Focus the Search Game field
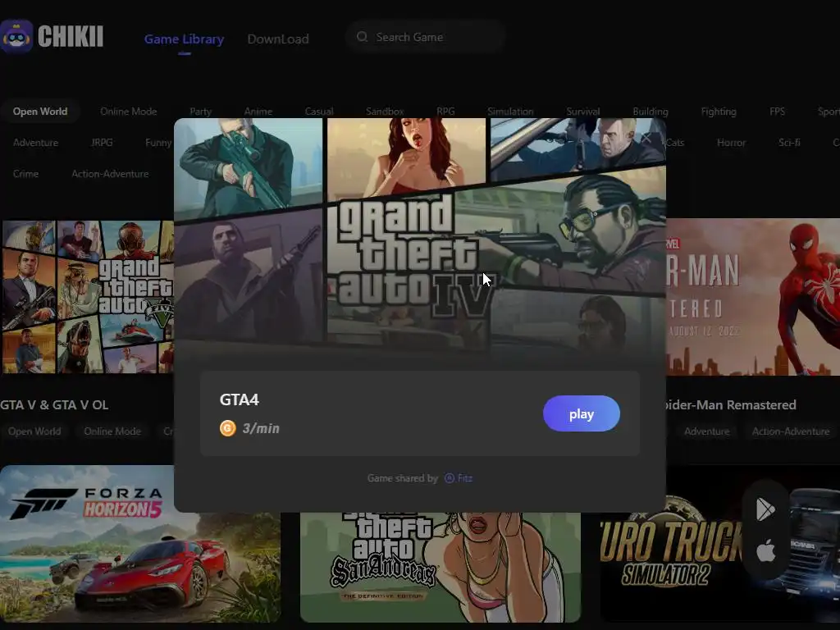 pos(426,37)
